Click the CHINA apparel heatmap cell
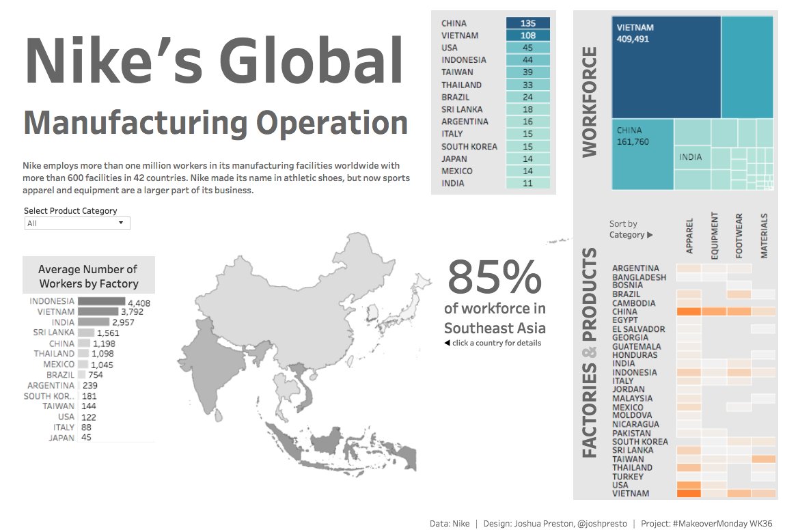 pos(689,311)
